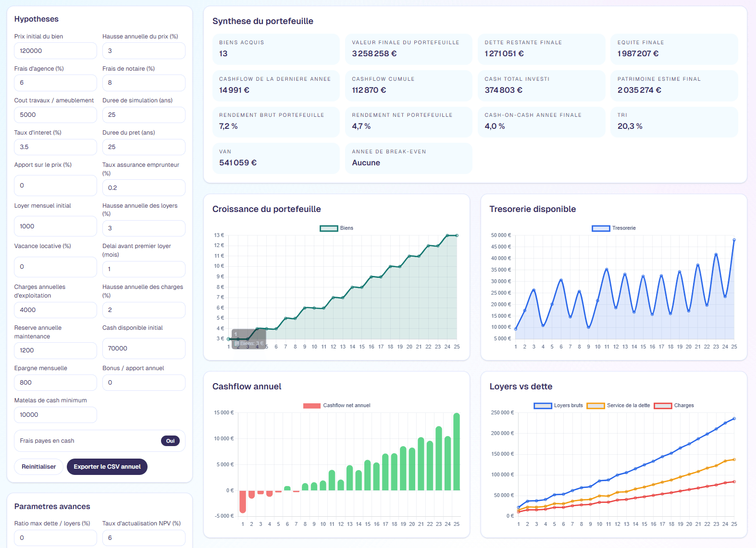
Task: Click the Valeur finale du portefeuille value
Action: (x=374, y=54)
